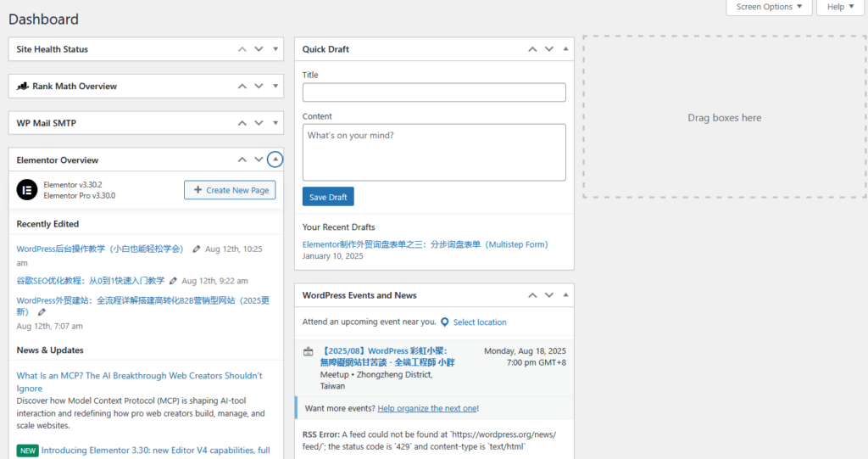
Task: Open Elementor Multistep Form recent draft
Action: 426,244
